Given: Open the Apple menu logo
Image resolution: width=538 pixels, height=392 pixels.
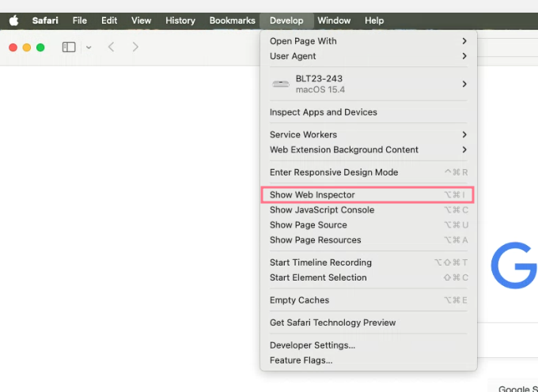Looking at the screenshot, I should (13, 21).
